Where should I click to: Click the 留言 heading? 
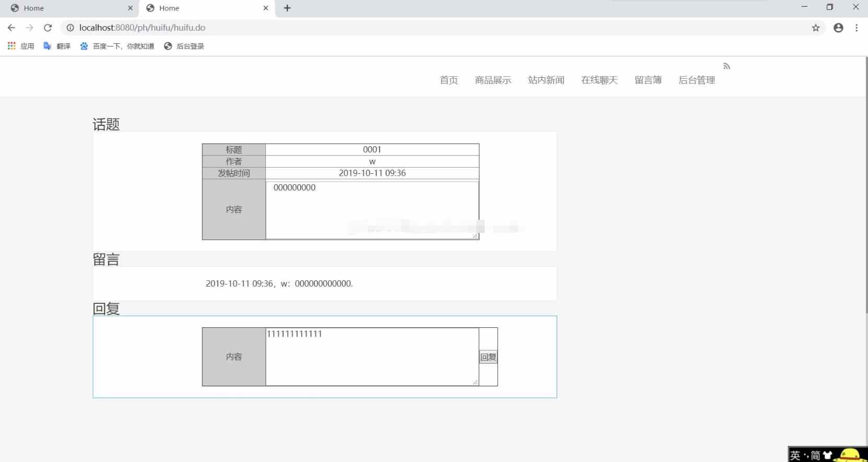106,259
